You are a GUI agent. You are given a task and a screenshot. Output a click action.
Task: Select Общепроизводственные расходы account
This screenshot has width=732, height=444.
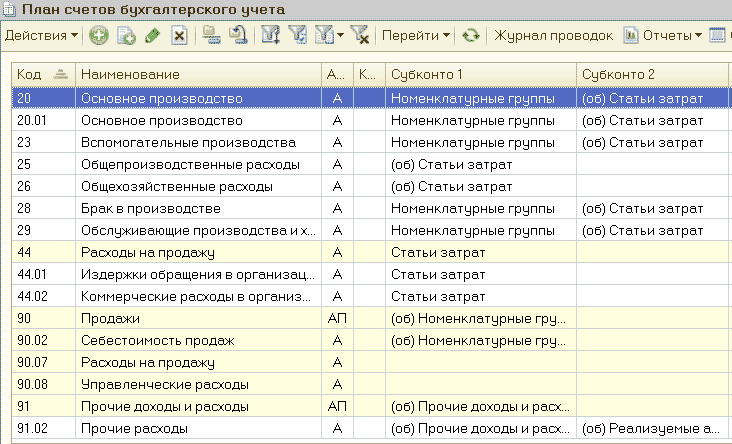pyautogui.click(x=190, y=164)
